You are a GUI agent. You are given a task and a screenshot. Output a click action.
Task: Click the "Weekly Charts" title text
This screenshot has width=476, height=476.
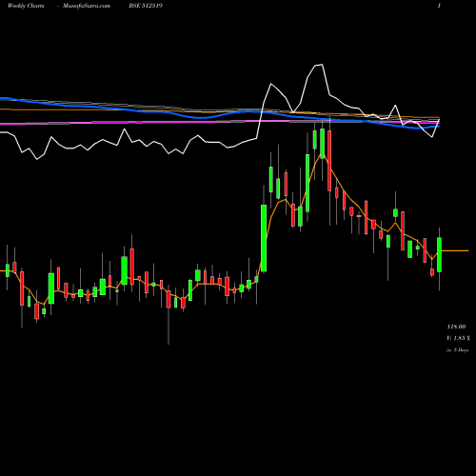pyautogui.click(x=26, y=6)
